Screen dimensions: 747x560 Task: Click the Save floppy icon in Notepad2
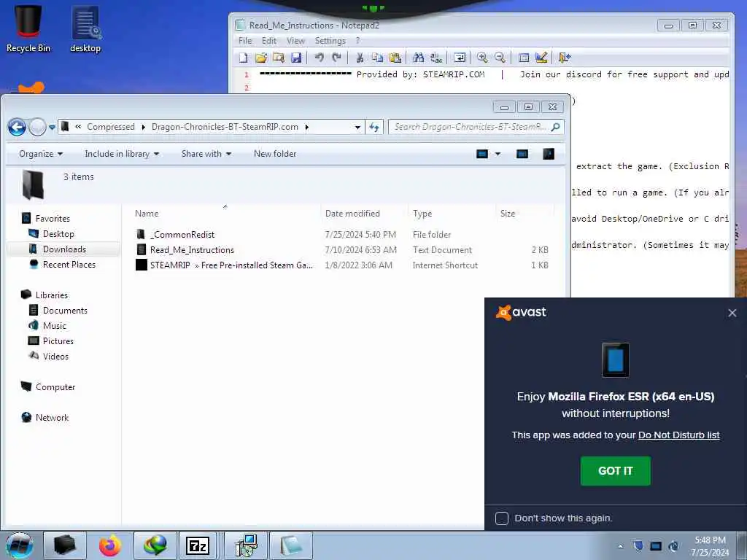pos(296,58)
